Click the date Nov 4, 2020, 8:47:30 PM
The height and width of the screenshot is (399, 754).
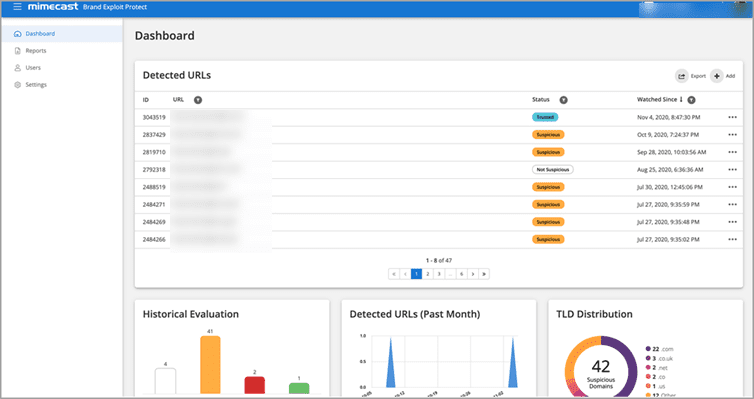pos(668,117)
